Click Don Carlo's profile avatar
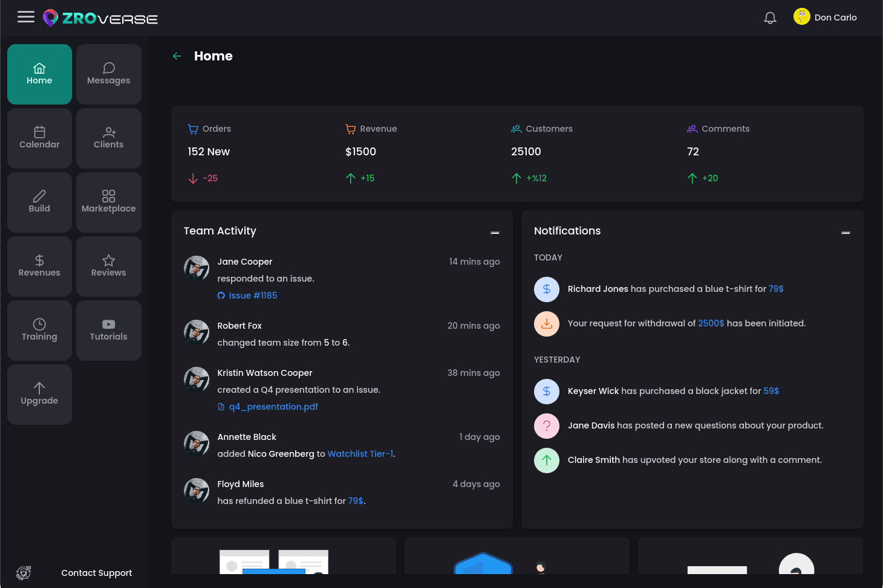883x588 pixels. pyautogui.click(x=801, y=16)
